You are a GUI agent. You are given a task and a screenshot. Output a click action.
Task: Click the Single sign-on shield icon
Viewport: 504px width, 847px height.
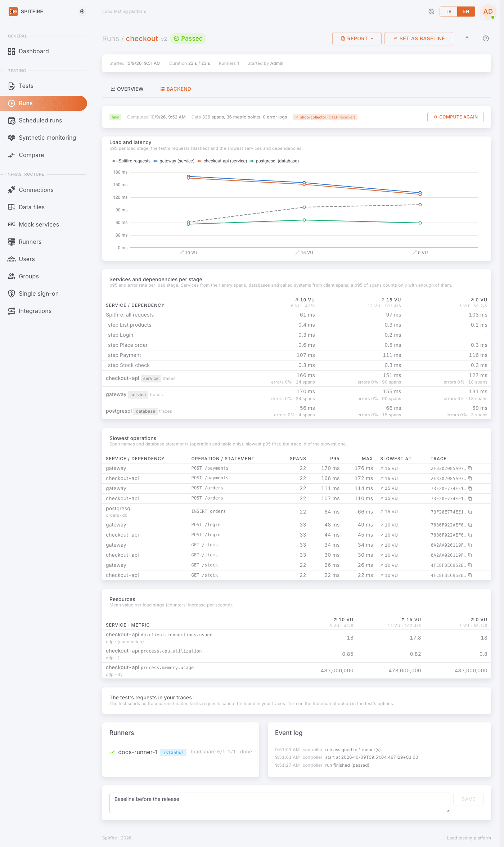(x=12, y=293)
